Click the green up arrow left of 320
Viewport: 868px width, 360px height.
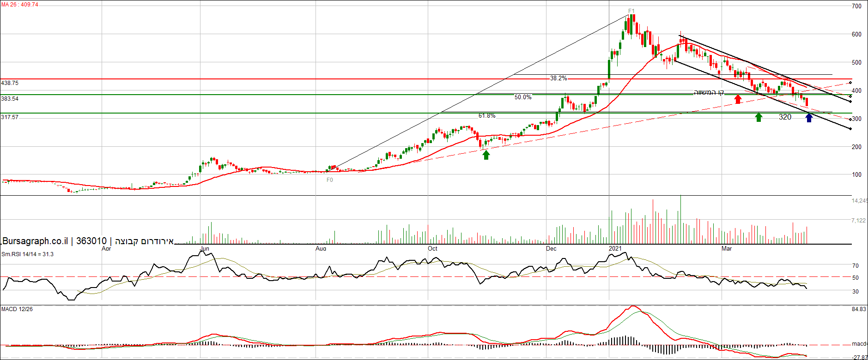pyautogui.click(x=759, y=117)
